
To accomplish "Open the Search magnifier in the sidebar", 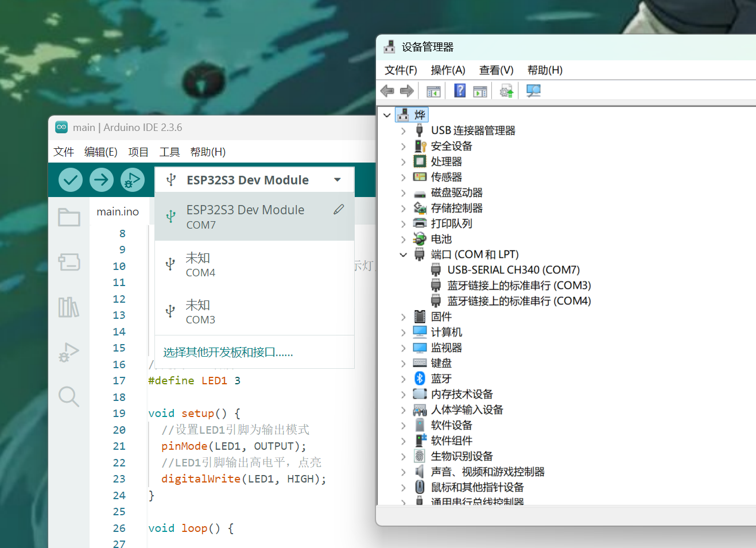I will tap(69, 396).
